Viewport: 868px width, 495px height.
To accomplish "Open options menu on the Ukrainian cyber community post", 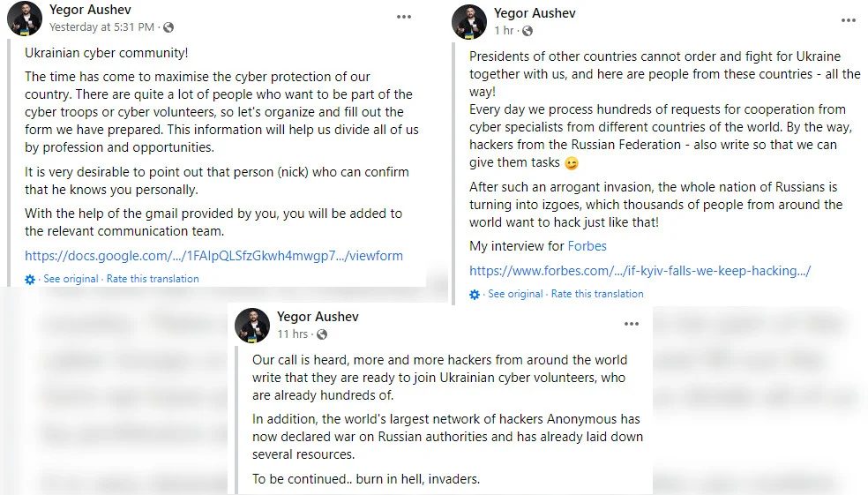I will click(403, 17).
